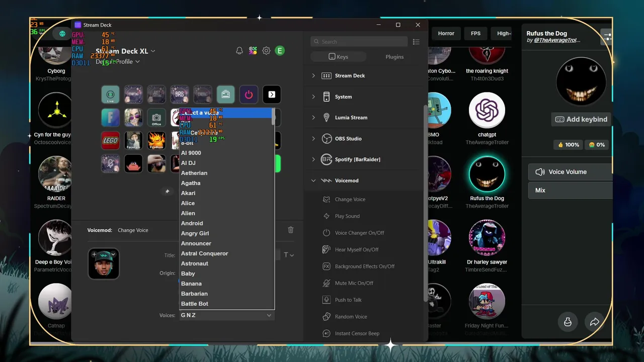Click the Add keybind button
The width and height of the screenshot is (644, 362).
coord(581,119)
